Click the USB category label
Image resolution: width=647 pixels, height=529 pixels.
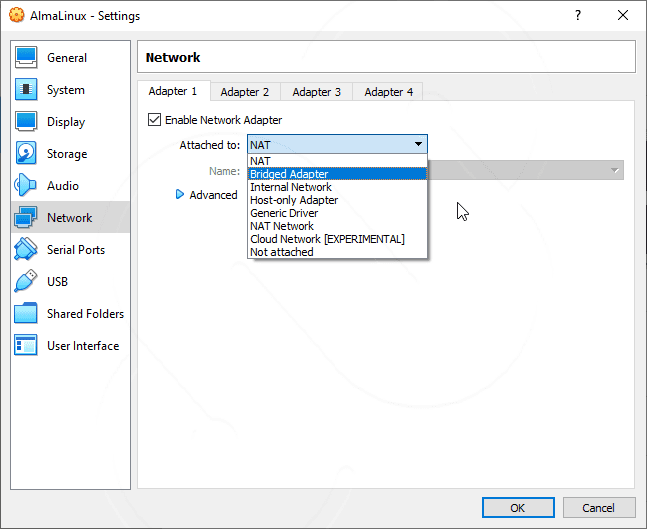point(57,282)
